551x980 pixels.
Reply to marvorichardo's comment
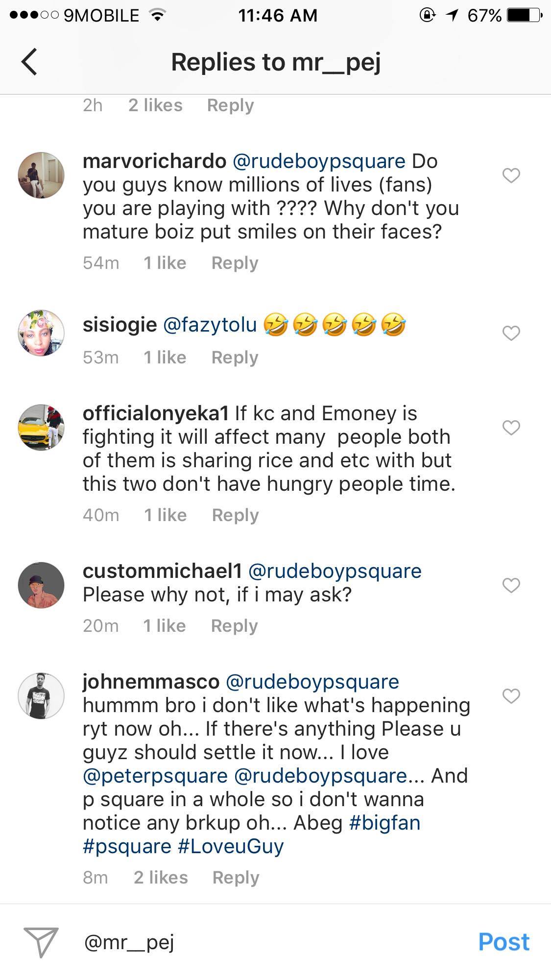coord(235,263)
